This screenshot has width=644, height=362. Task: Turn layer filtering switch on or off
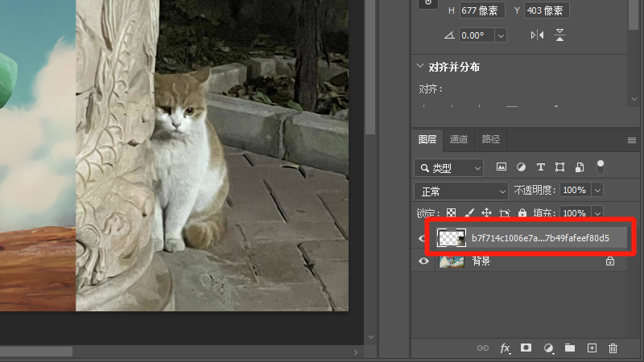pos(600,167)
